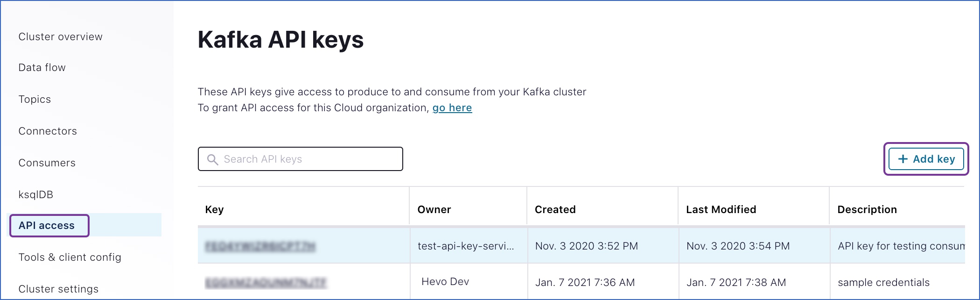Navigate to Data flow section
Screen dimensions: 980x300
[42, 67]
